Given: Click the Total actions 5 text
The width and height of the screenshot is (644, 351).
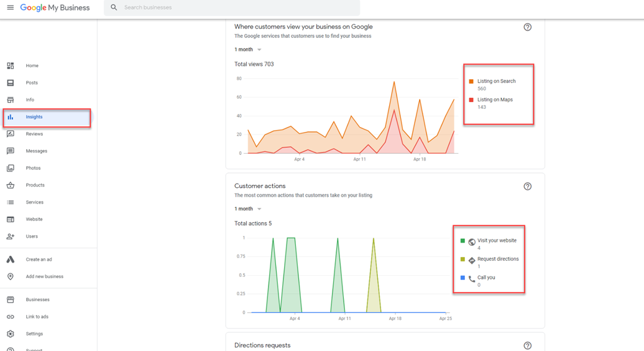Looking at the screenshot, I should point(253,223).
